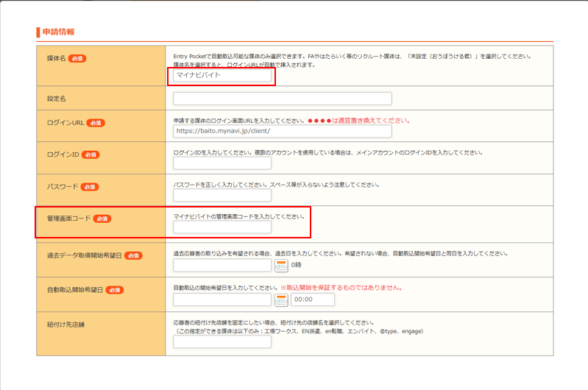
Task: Select the 紐付け先店舗 store name field
Action: (x=222, y=341)
